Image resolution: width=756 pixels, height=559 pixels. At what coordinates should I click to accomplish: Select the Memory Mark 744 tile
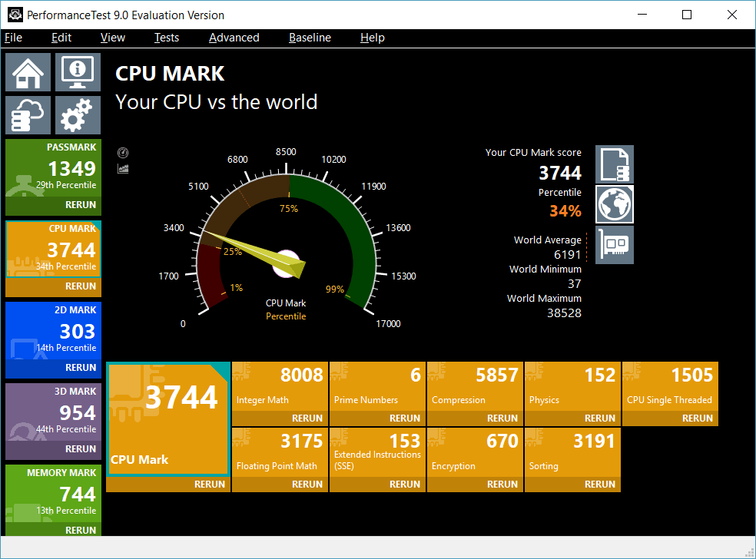point(54,493)
